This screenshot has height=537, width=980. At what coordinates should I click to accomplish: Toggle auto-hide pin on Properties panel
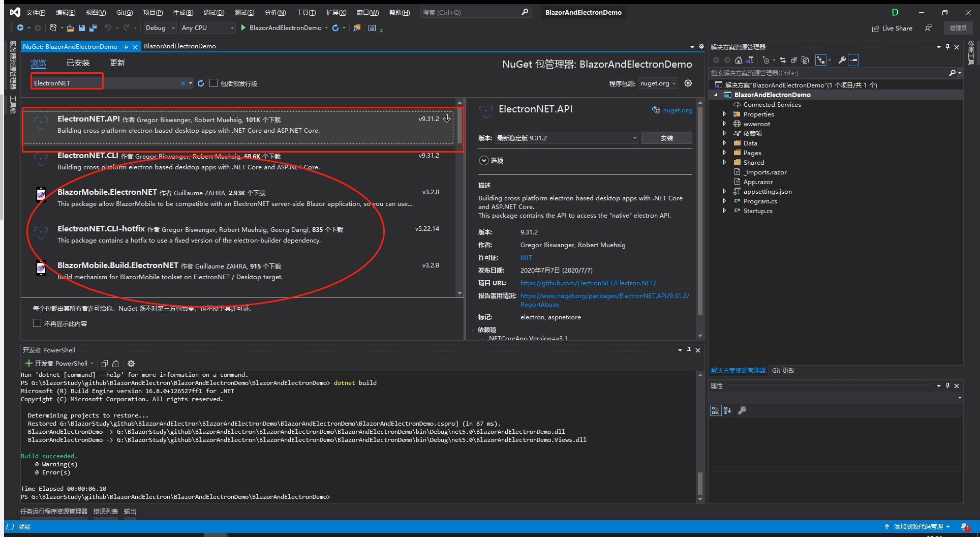tap(947, 385)
